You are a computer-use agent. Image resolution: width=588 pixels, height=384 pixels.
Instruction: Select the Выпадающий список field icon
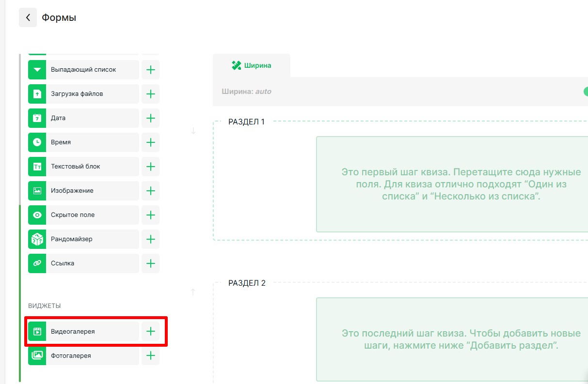click(x=37, y=70)
